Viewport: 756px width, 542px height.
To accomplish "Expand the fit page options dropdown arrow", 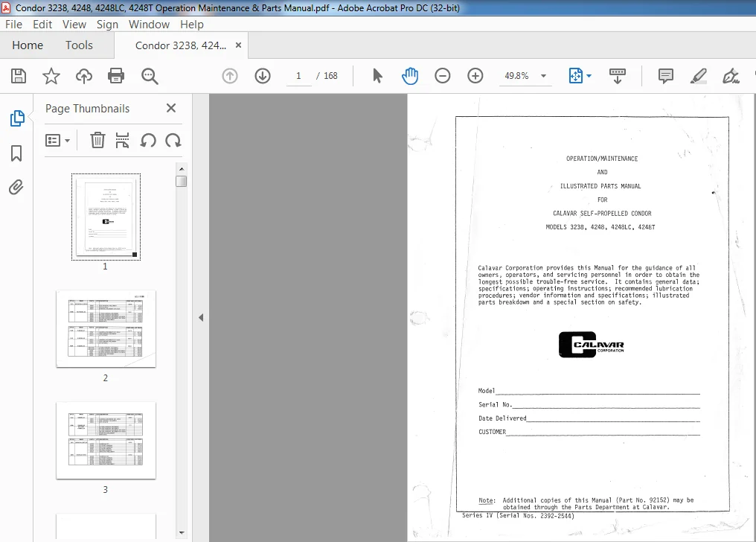I will coord(589,76).
